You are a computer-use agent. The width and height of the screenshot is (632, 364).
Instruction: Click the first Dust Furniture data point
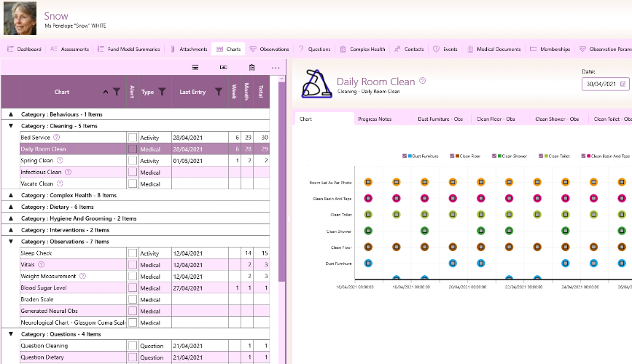(x=368, y=264)
